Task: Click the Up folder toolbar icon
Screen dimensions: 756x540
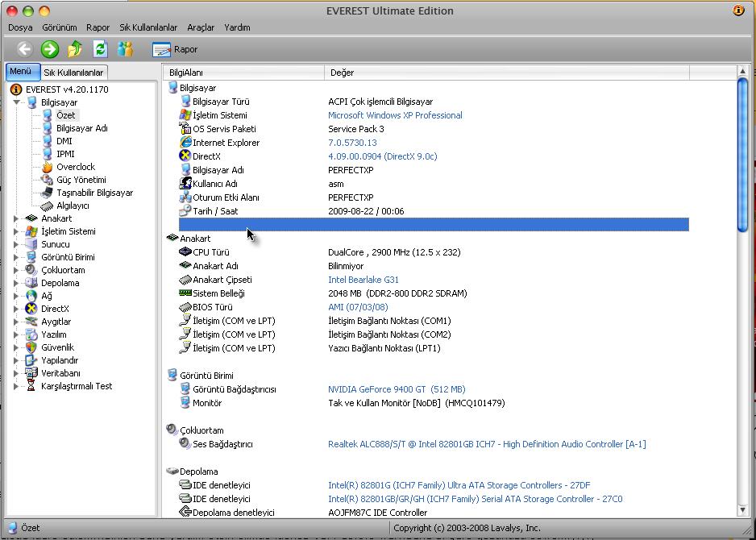Action: click(x=75, y=49)
